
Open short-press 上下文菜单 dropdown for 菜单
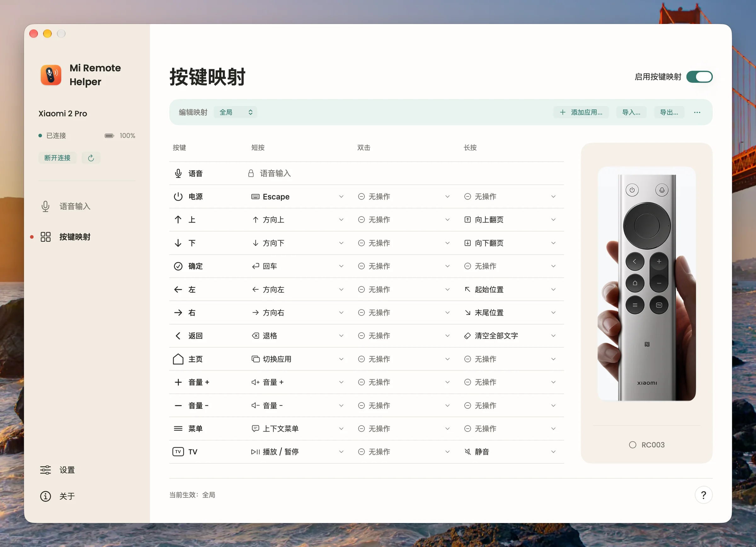tap(297, 429)
